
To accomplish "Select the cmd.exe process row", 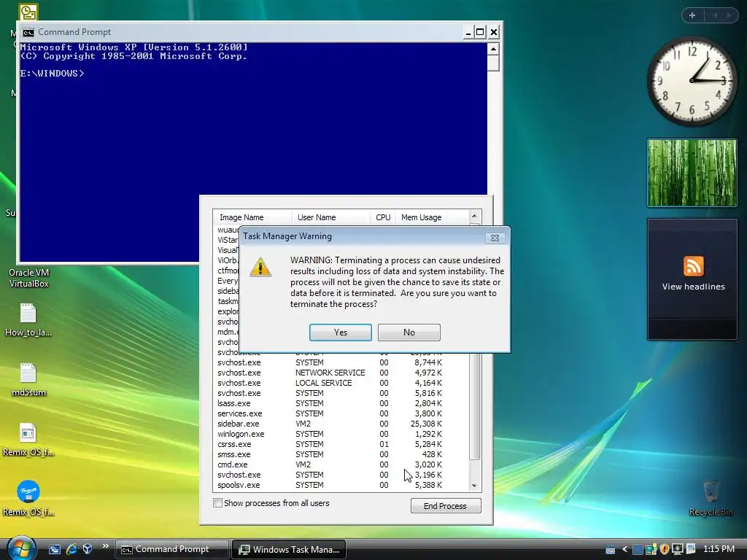I will [x=341, y=464].
